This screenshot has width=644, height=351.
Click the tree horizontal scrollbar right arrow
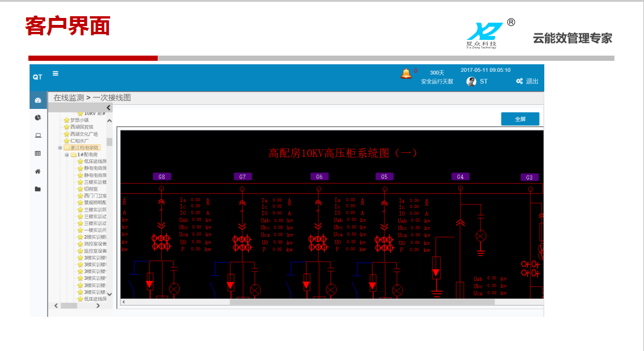(x=98, y=305)
